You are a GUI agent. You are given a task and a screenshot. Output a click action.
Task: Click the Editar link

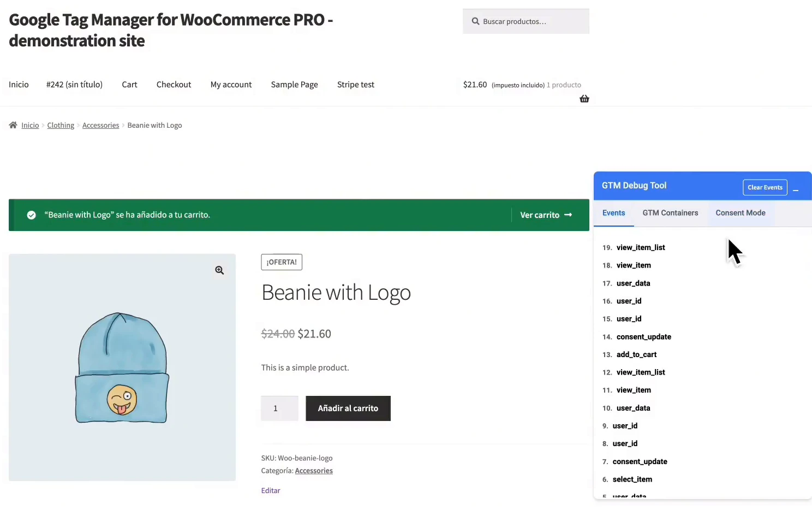click(271, 490)
